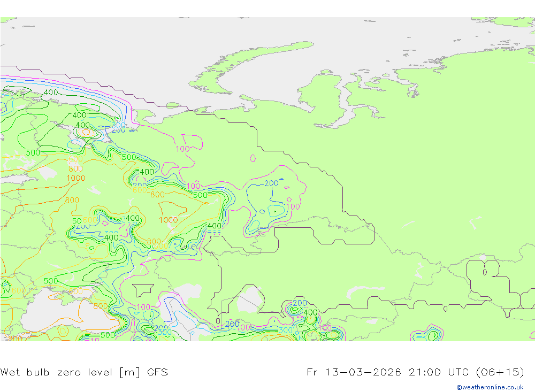This screenshot has height=392, width=535.
Task: Click the orange 800 label between 600 and 1000
Action: [76, 168]
